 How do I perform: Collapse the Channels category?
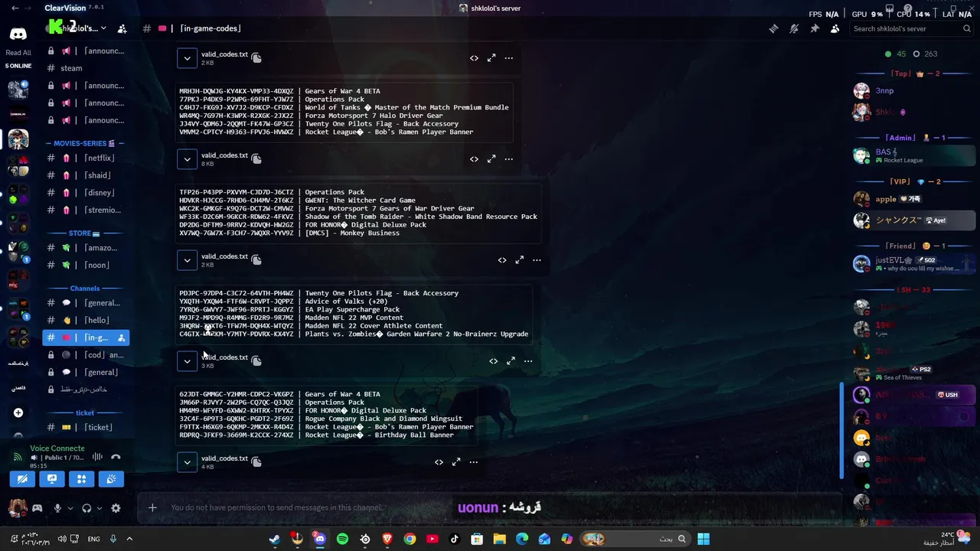pyautogui.click(x=84, y=289)
